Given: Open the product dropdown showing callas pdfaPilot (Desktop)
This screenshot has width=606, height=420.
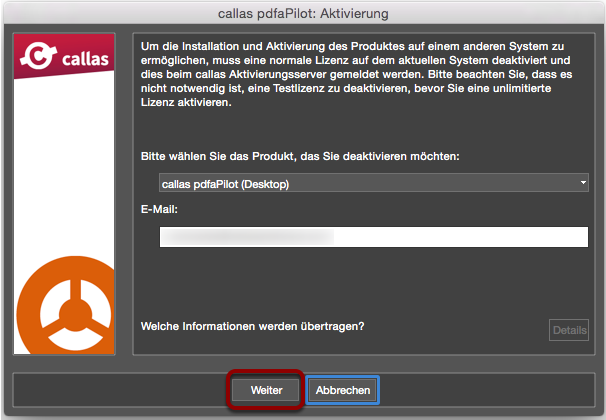Looking at the screenshot, I should point(374,183).
